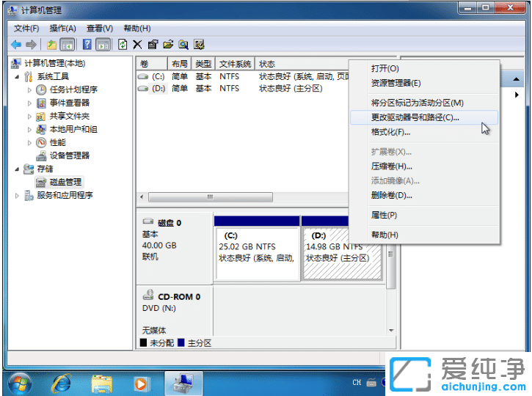Select 服务和应用程序 in the tree
The image size is (532, 396).
[65, 195]
